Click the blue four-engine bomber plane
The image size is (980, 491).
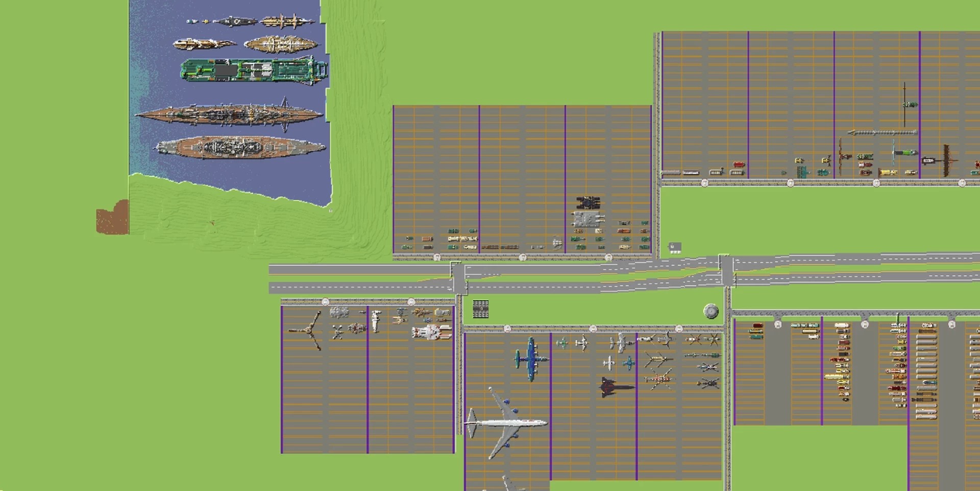531,359
